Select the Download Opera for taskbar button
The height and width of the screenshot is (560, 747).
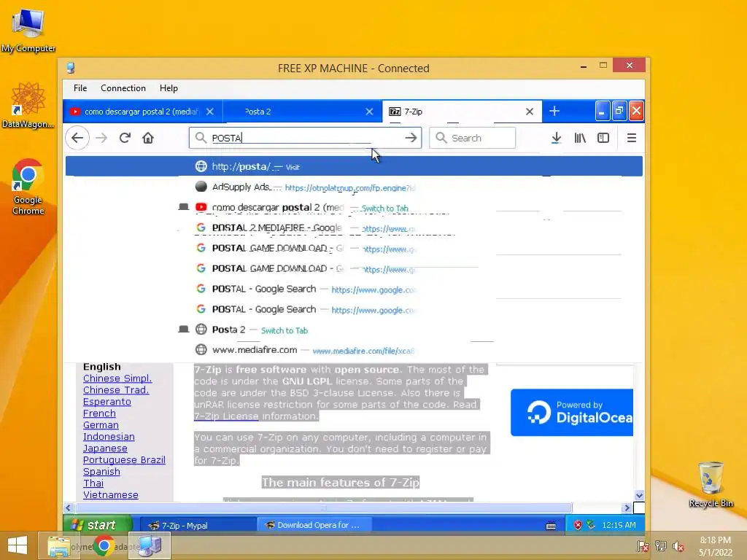click(x=315, y=525)
